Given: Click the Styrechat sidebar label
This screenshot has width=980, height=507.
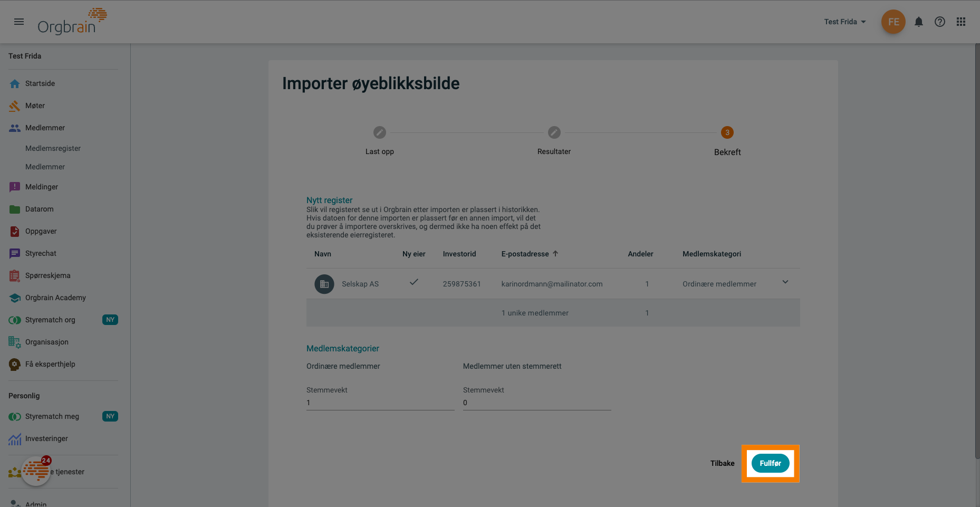Looking at the screenshot, I should tap(41, 253).
